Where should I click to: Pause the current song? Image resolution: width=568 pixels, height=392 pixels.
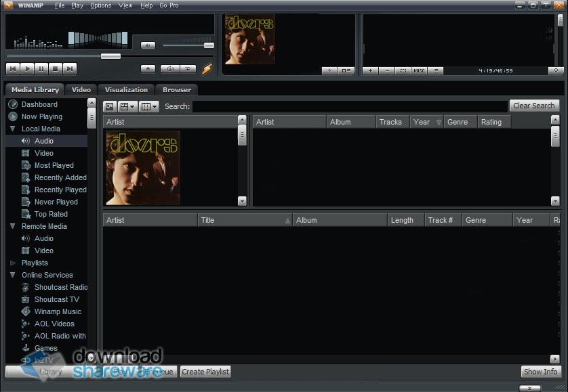41,68
